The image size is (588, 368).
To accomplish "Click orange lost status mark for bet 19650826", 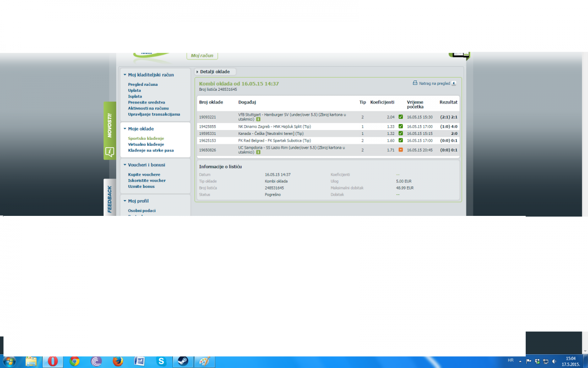I will 400,150.
